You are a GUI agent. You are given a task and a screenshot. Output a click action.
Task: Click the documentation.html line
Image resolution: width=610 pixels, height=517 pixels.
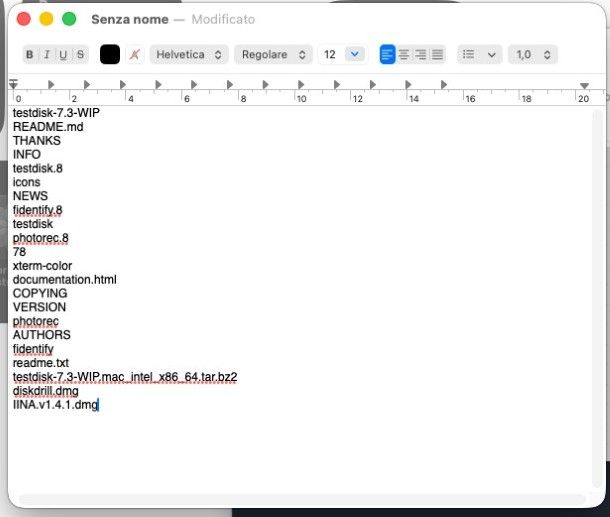65,280
